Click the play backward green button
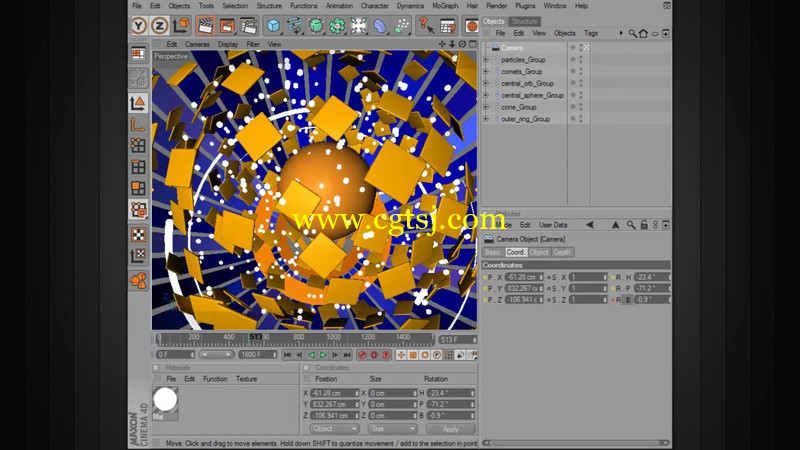The width and height of the screenshot is (800, 450). (311, 355)
